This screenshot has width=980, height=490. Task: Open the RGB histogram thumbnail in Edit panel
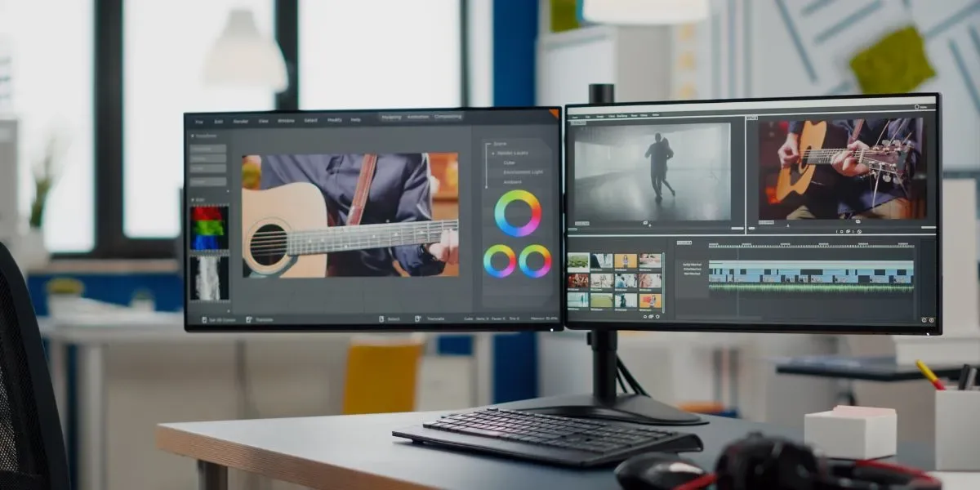click(209, 228)
